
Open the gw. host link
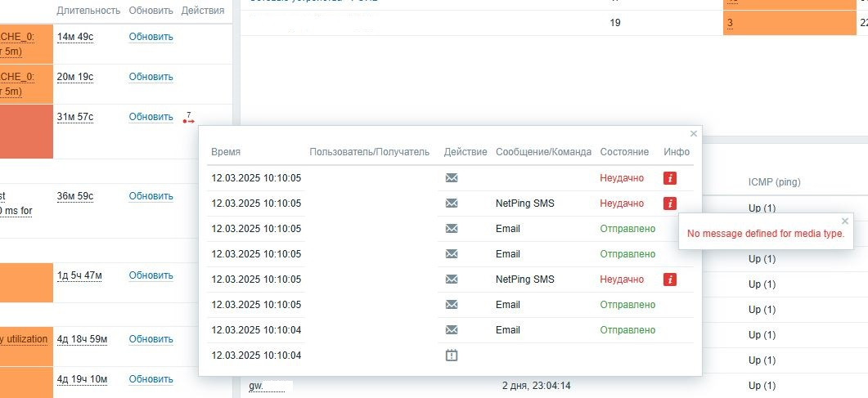click(x=256, y=386)
